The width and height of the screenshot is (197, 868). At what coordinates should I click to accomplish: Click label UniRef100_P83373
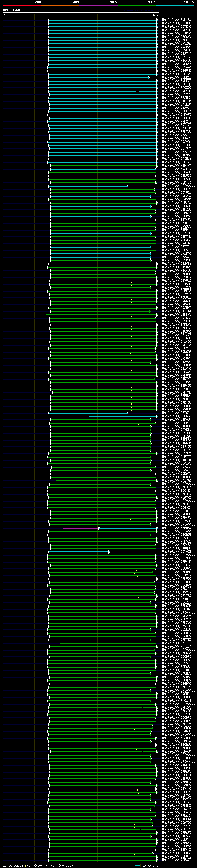coord(176,257)
